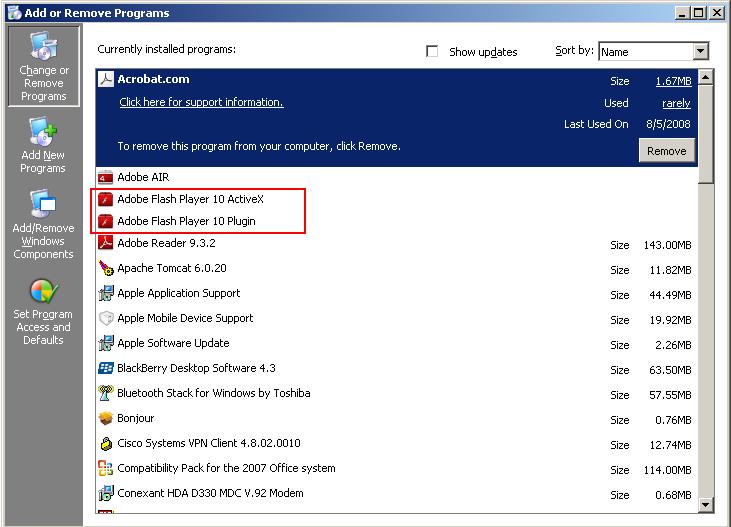The width and height of the screenshot is (731, 527).
Task: Select Adobe Flash Player 10 Plugin entry
Action: coord(186,221)
